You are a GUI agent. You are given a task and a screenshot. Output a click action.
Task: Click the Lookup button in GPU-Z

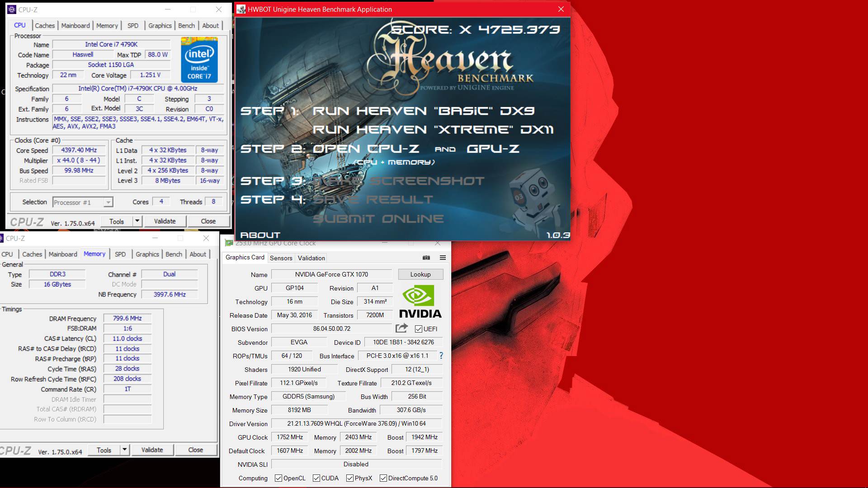420,274
